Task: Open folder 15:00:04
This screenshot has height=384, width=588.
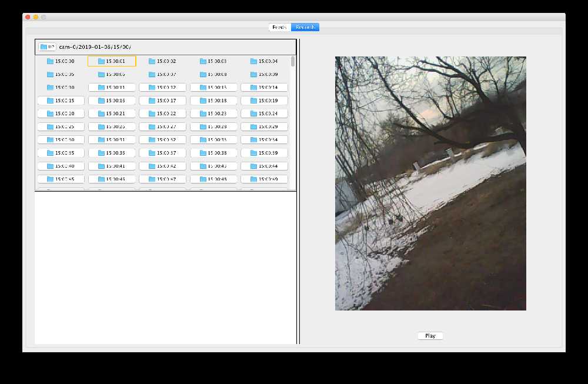Action: (x=264, y=61)
